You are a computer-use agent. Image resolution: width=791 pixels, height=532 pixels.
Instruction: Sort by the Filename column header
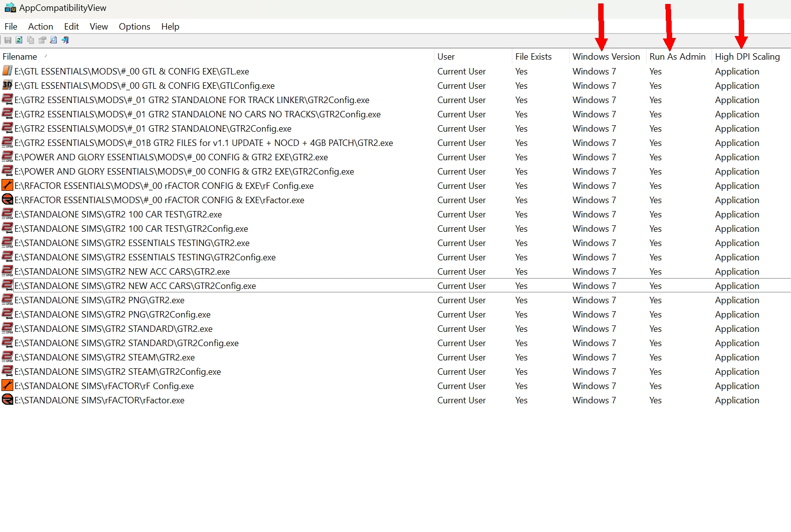pyautogui.click(x=217, y=57)
